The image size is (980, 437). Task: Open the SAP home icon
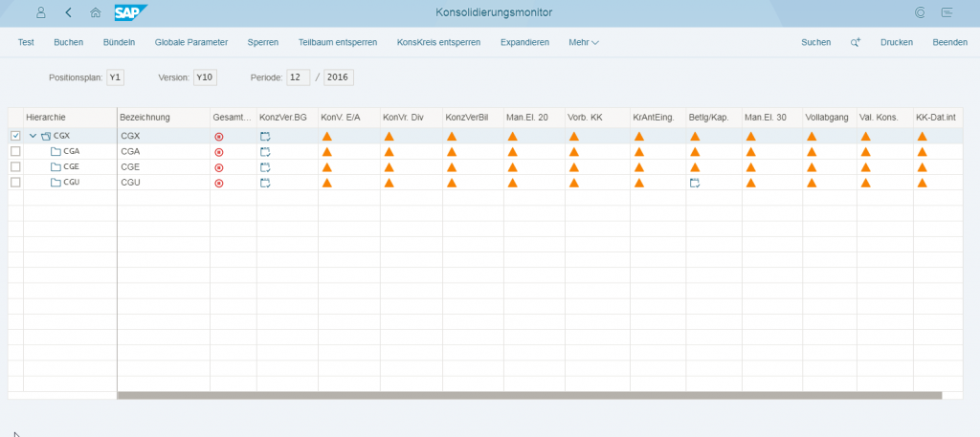click(x=95, y=12)
